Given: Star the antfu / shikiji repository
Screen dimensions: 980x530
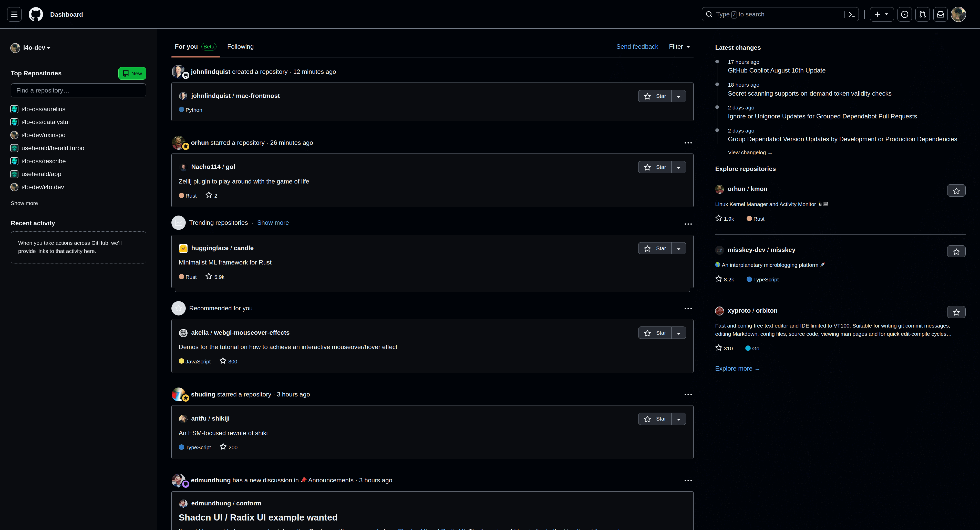Looking at the screenshot, I should tap(655, 419).
